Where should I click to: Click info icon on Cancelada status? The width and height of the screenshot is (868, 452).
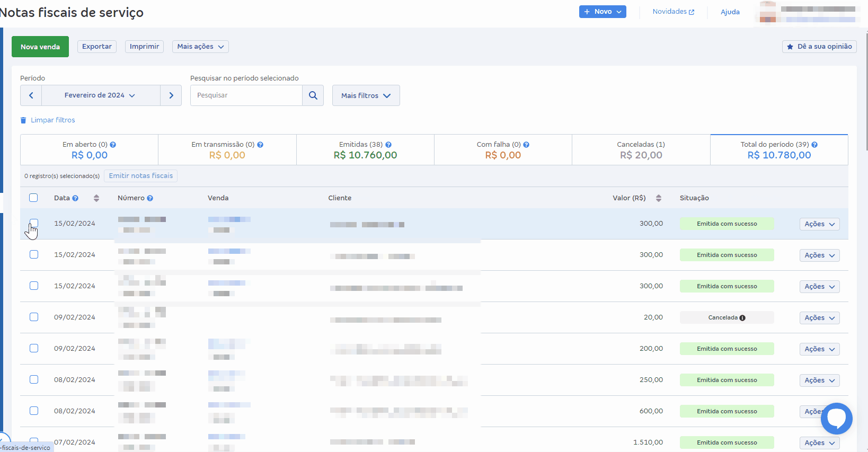tap(742, 318)
